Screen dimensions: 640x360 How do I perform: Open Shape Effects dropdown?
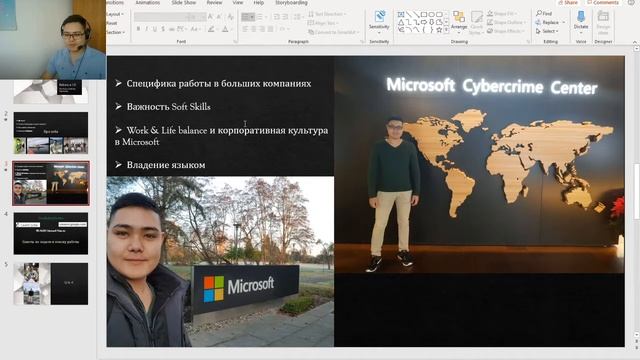(x=506, y=31)
